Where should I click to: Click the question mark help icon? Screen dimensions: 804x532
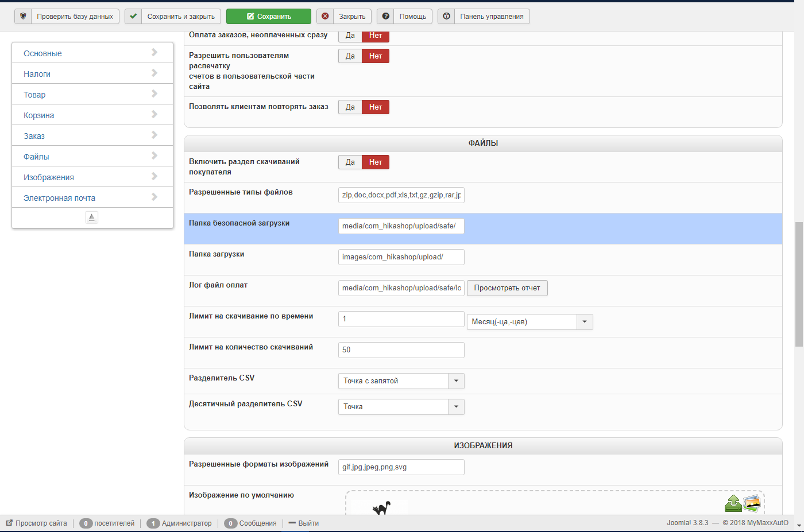386,16
